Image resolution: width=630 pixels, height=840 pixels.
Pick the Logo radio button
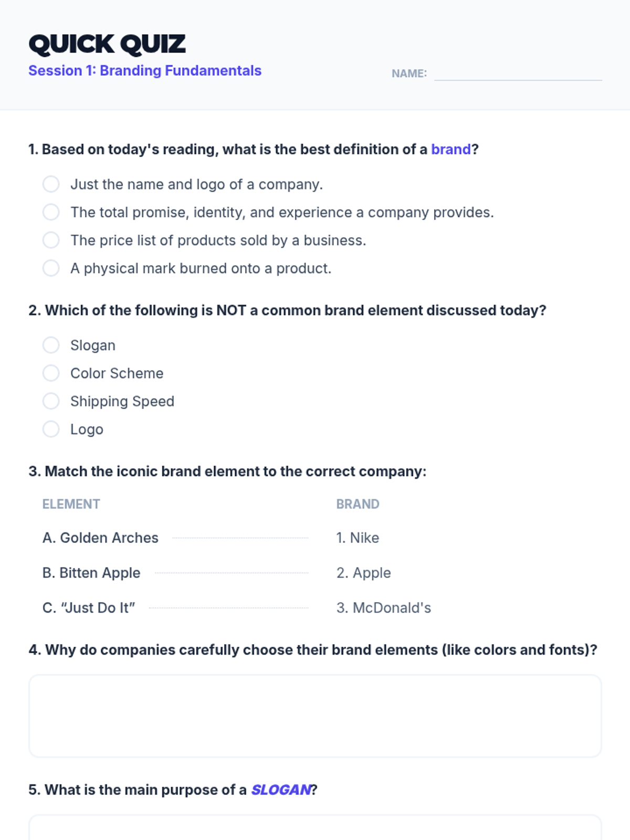click(51, 429)
